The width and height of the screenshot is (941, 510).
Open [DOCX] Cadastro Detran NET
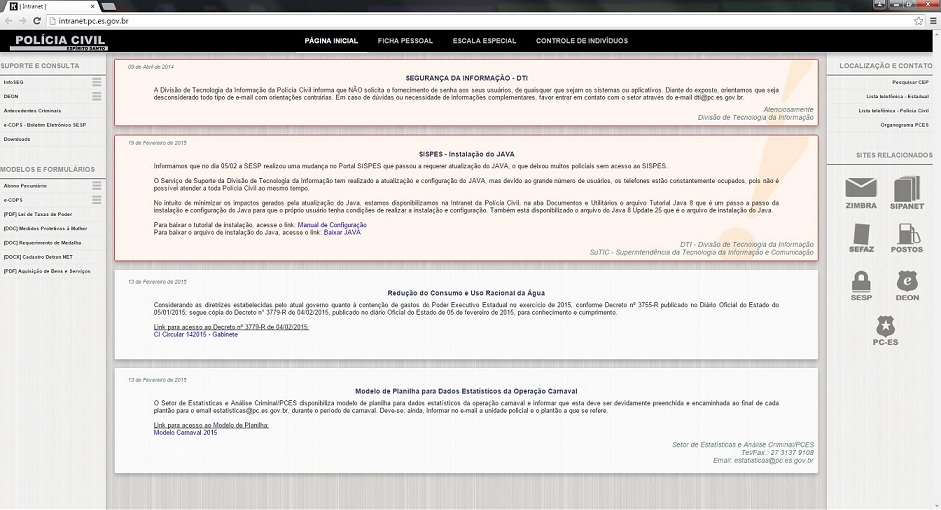(x=38, y=257)
